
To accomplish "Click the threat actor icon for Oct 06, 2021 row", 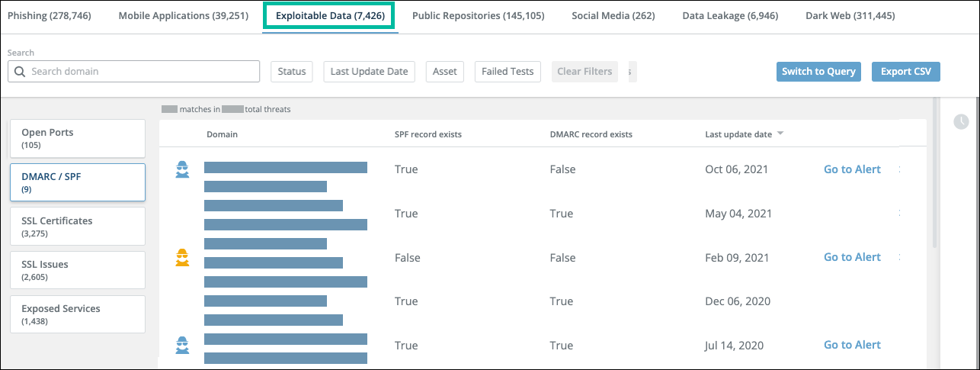I will tap(182, 169).
